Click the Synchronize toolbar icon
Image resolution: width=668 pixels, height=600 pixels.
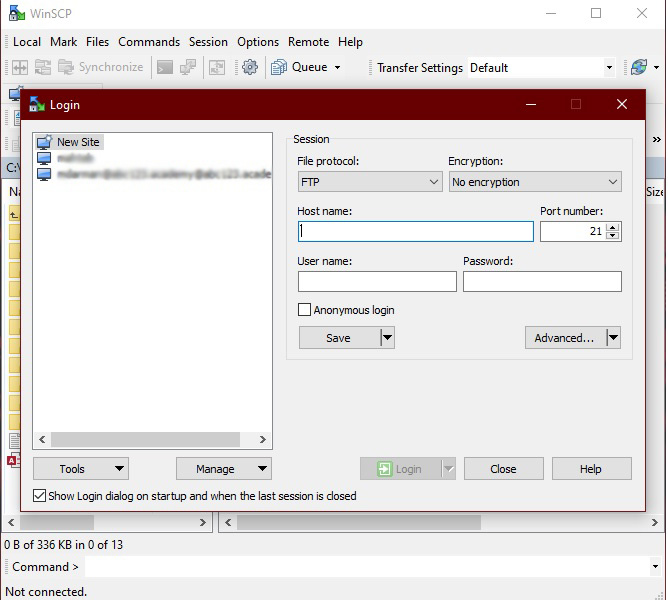pos(66,67)
